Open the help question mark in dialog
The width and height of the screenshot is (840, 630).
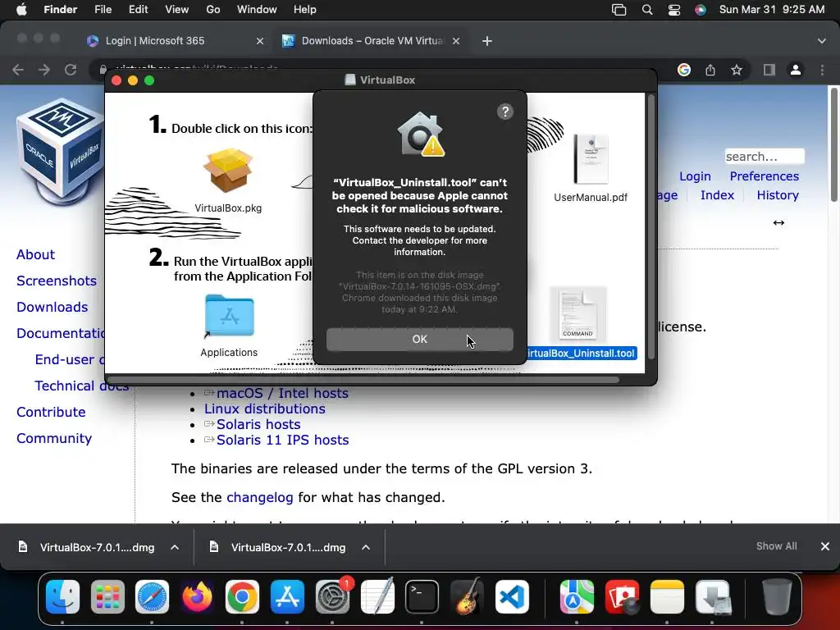point(504,112)
